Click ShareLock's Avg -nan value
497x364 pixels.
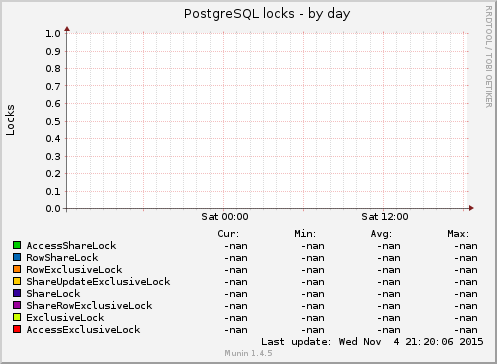[x=389, y=294]
